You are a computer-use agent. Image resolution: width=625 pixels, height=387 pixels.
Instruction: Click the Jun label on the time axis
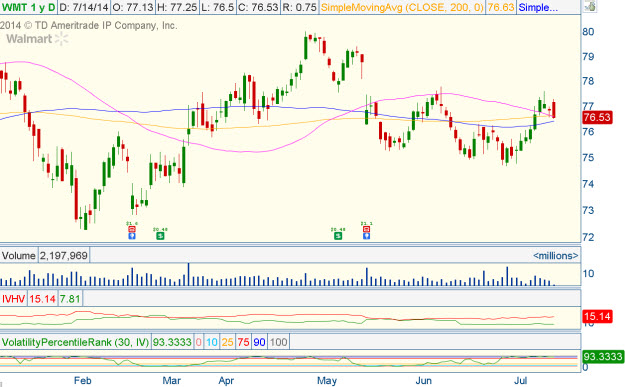(x=423, y=381)
